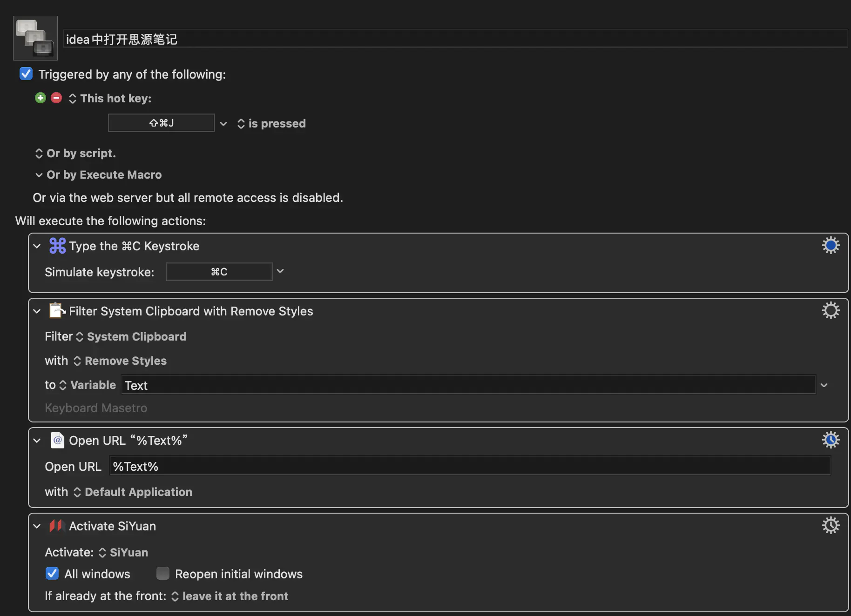The image size is (851, 616).
Task: Collapse the Type ⌘C Keystroke action
Action: click(37, 246)
